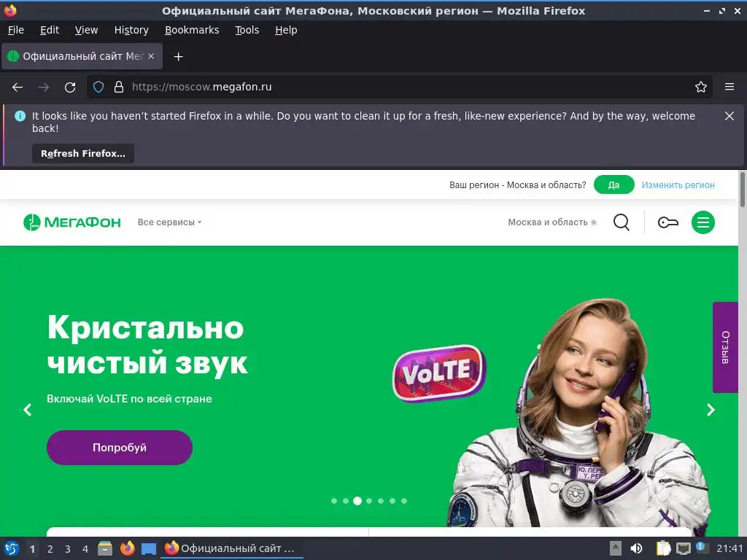Open the File menu
The width and height of the screenshot is (747, 560).
(x=16, y=30)
